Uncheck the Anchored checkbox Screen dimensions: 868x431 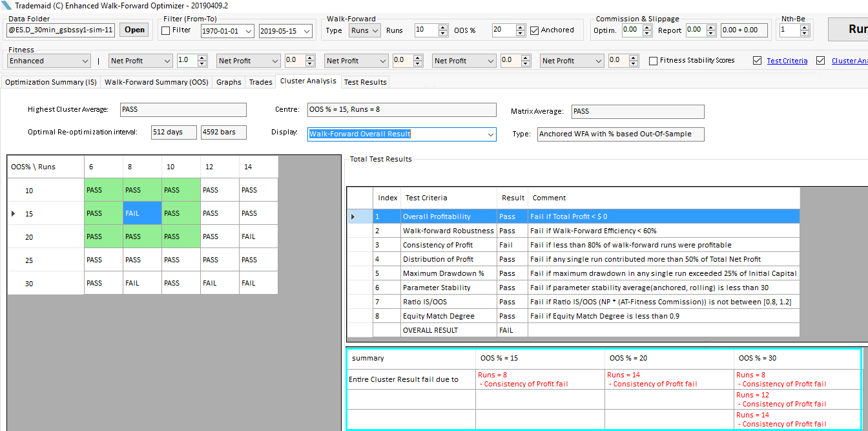tap(535, 30)
